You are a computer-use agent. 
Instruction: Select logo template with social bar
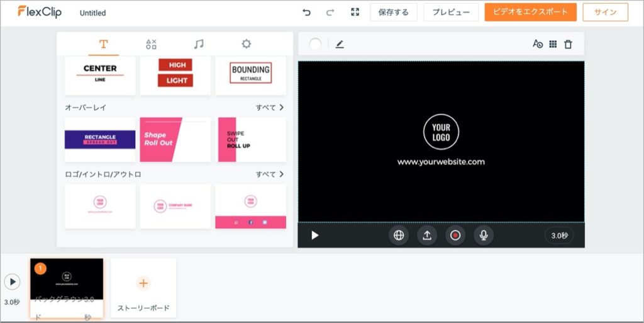(250, 207)
